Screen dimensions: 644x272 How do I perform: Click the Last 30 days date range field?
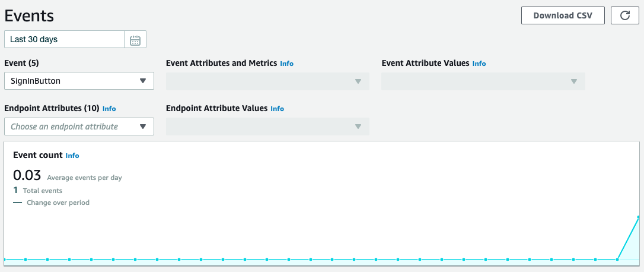64,40
